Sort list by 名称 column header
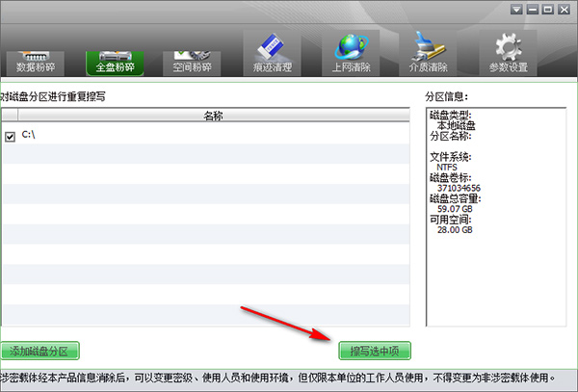 [214, 116]
